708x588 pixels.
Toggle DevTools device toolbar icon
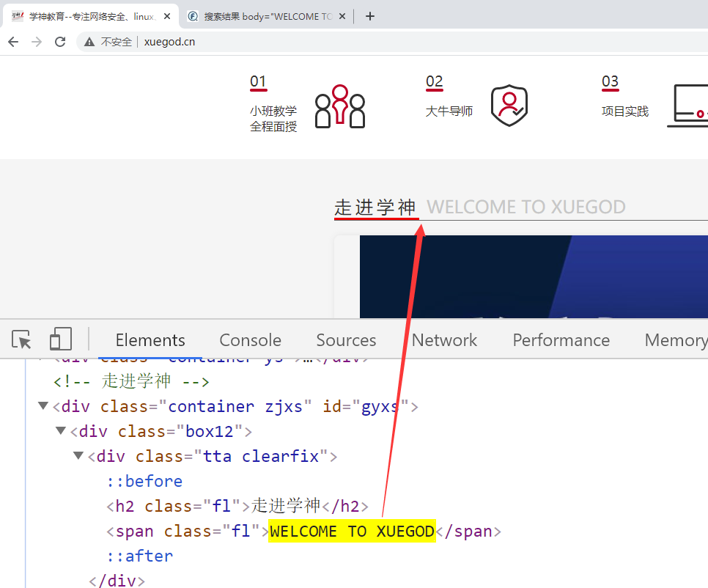pyautogui.click(x=61, y=339)
